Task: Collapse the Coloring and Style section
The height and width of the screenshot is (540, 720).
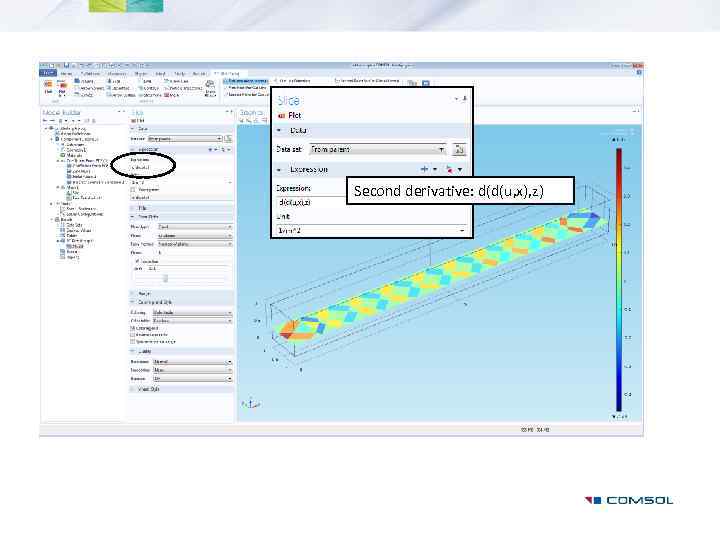Action: tap(133, 302)
